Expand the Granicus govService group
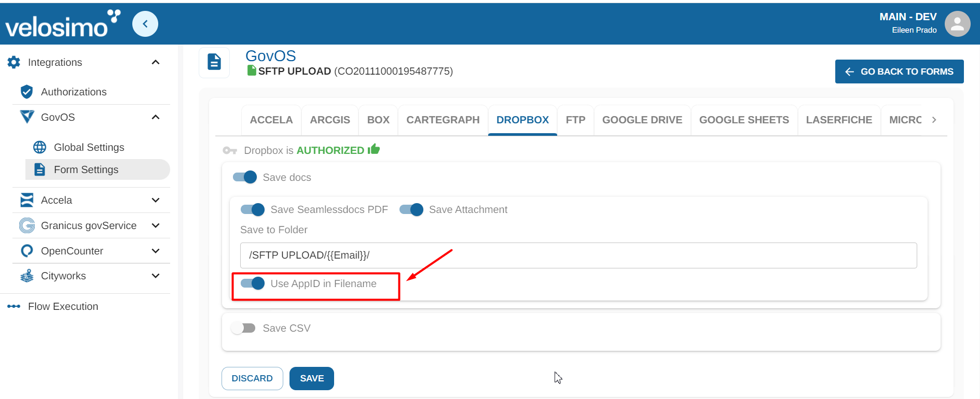980x399 pixels. pos(156,225)
